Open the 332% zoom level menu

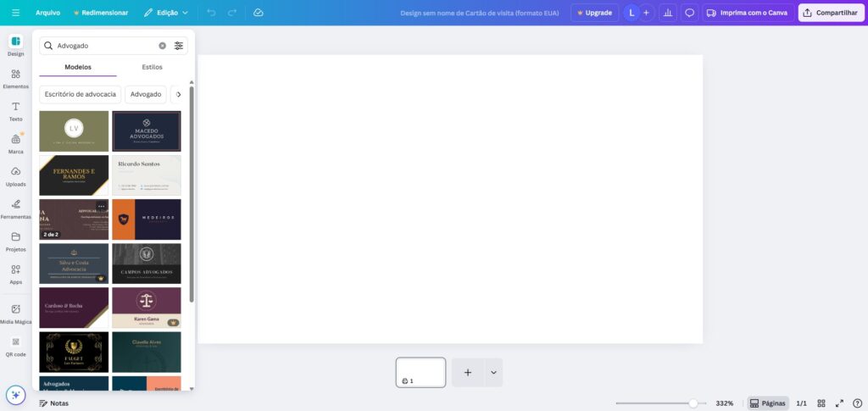pos(724,403)
